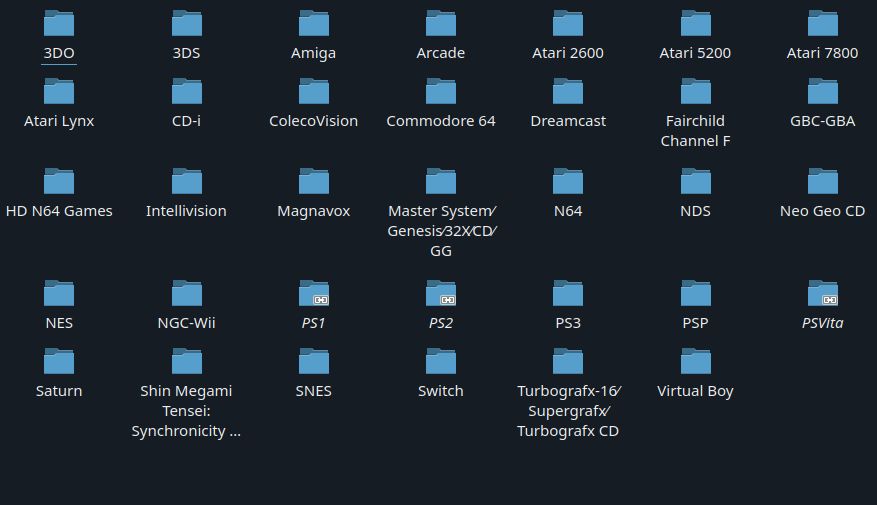
Task: Select the HD N64 Games folder icon
Action: [59, 182]
